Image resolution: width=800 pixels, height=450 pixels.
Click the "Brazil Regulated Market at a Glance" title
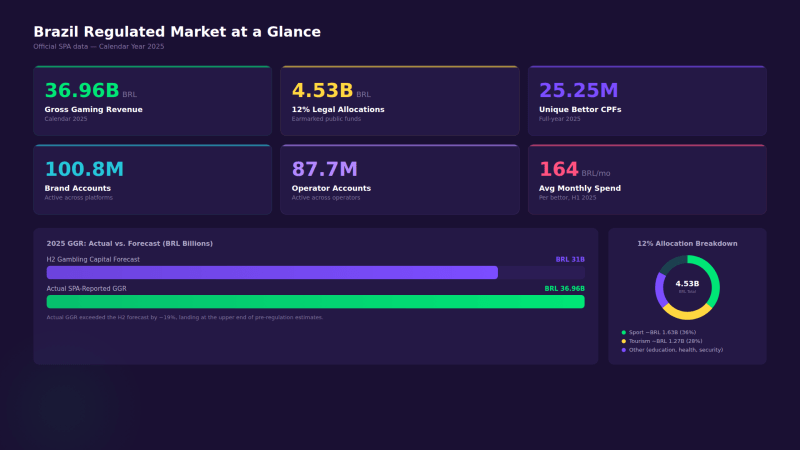(177, 32)
